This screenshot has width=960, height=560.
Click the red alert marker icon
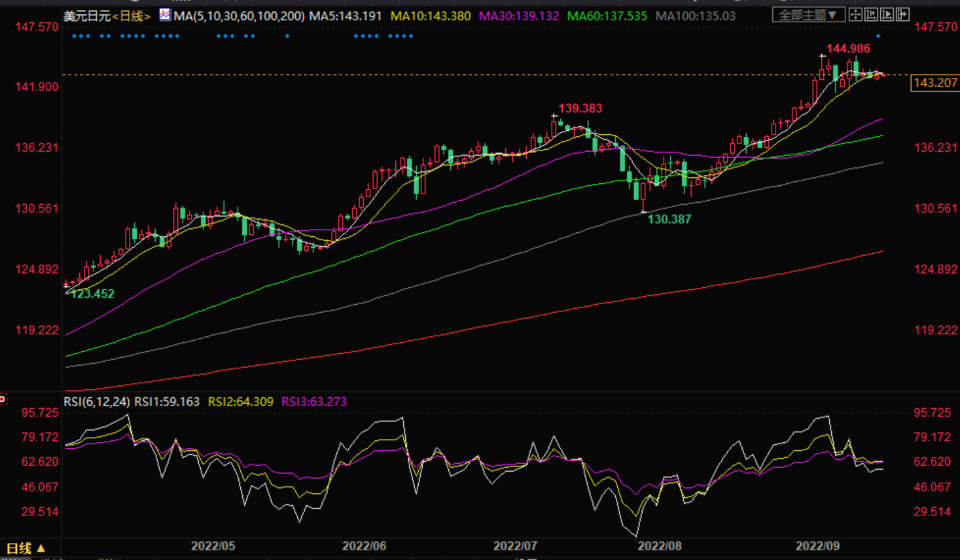click(3, 398)
